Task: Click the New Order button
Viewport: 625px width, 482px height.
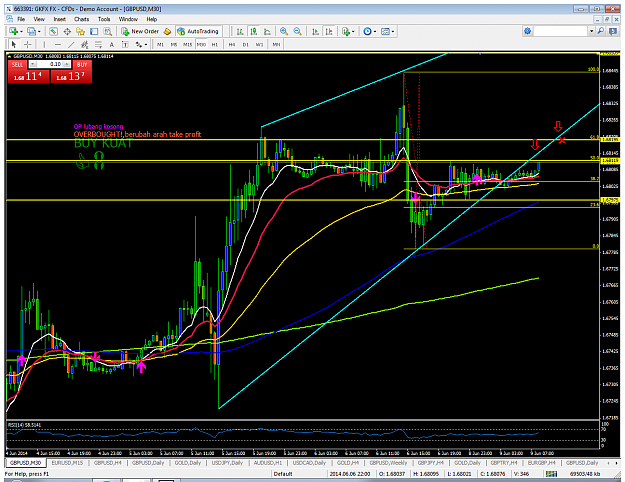Action: (140, 31)
